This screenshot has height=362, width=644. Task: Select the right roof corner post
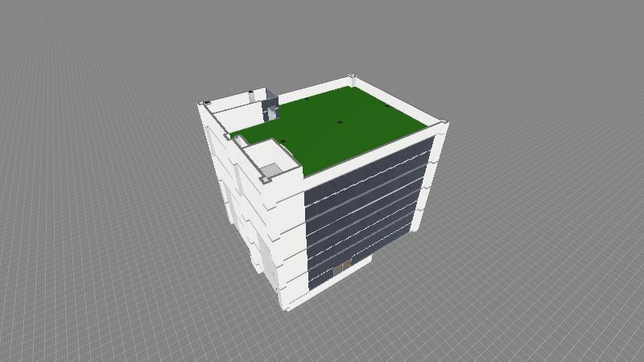coord(444,124)
